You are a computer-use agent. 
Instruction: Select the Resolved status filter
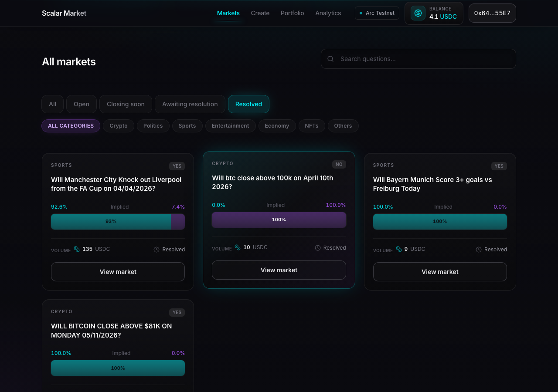click(x=248, y=104)
